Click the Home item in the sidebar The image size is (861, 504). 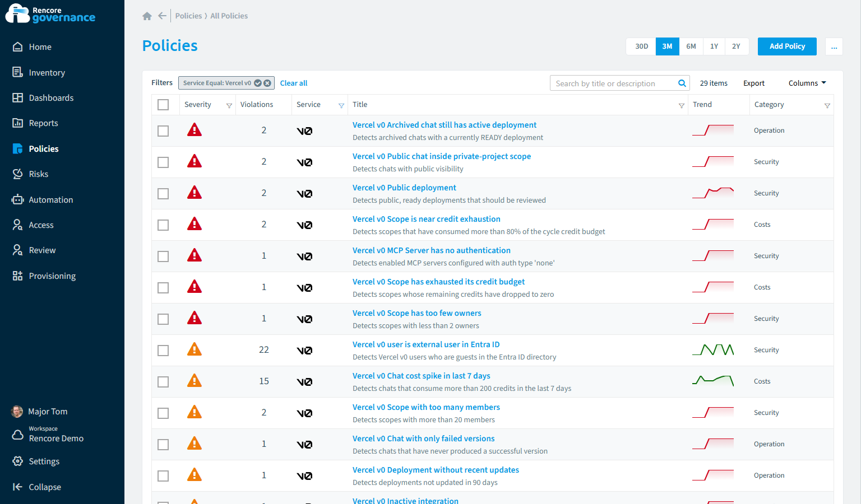click(40, 47)
